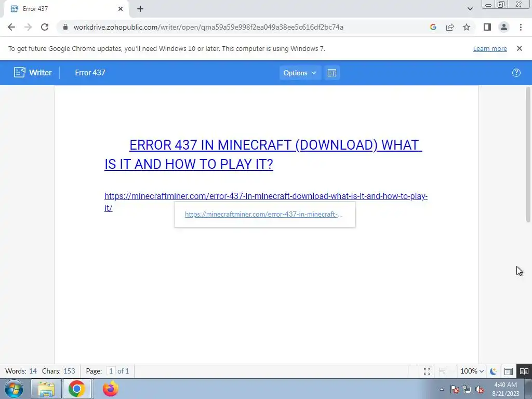The width and height of the screenshot is (532, 399).
Task: Open File Explorer from taskbar
Action: (x=46, y=389)
